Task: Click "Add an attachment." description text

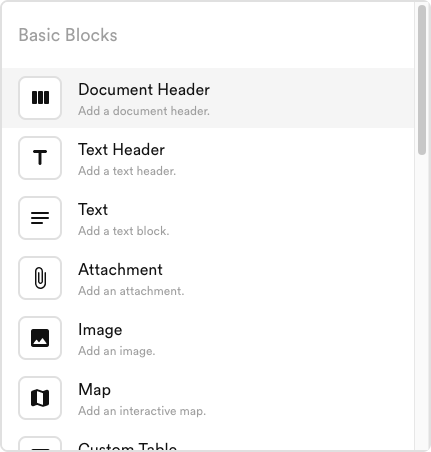Action: [131, 291]
